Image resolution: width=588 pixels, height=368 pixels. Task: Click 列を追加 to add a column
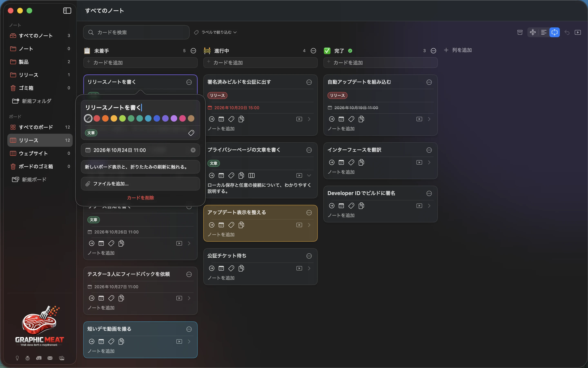point(458,50)
